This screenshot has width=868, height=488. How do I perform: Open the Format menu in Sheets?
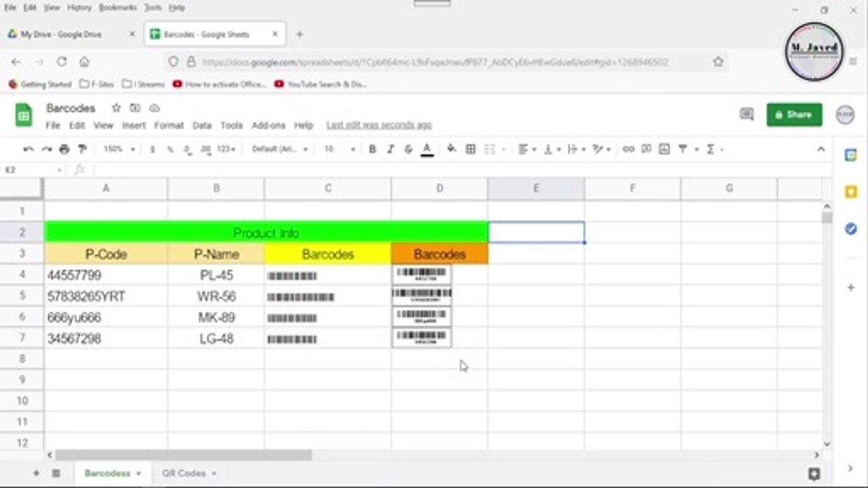[169, 125]
